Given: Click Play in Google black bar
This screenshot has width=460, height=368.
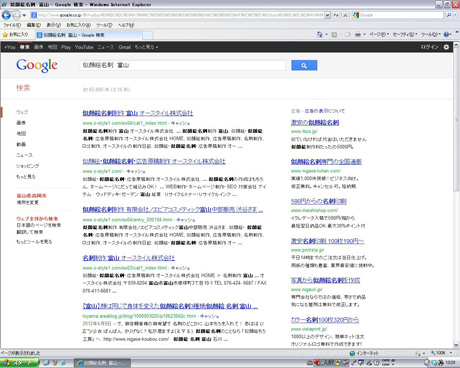Looking at the screenshot, I should click(66, 47).
